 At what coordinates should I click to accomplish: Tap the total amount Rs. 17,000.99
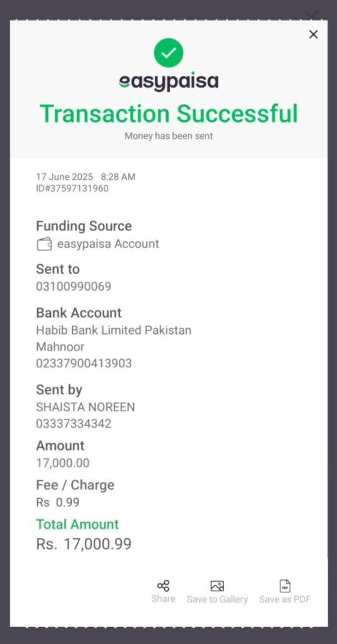(x=84, y=544)
